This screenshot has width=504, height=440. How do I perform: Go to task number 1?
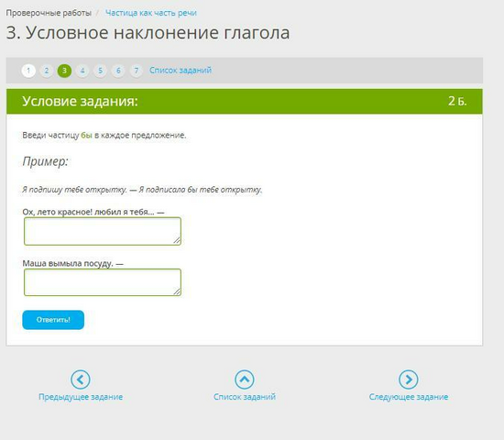click(x=28, y=71)
